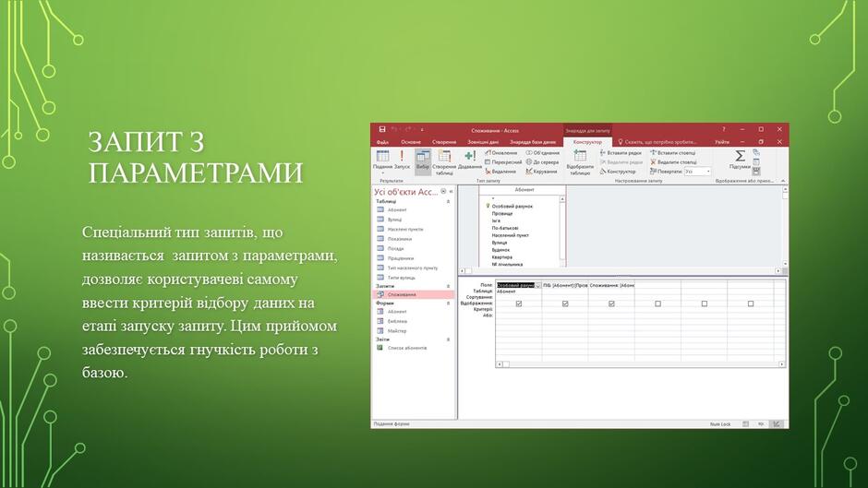Click the design grid horizontal scrollbar

[x=641, y=364]
